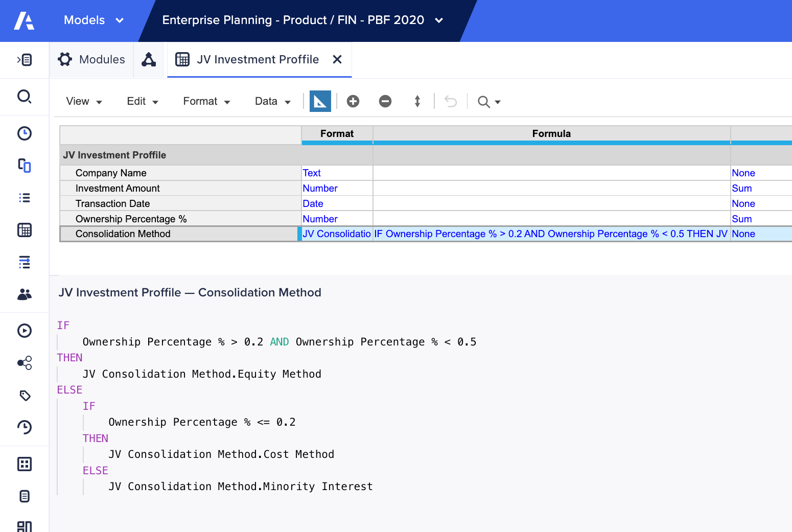Insert a line item using the plus icon
792x532 pixels.
click(x=353, y=101)
